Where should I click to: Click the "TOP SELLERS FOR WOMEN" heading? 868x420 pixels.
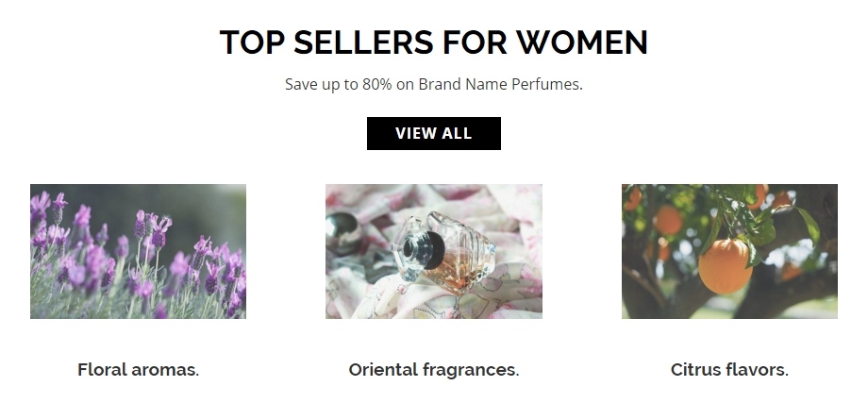(x=433, y=42)
